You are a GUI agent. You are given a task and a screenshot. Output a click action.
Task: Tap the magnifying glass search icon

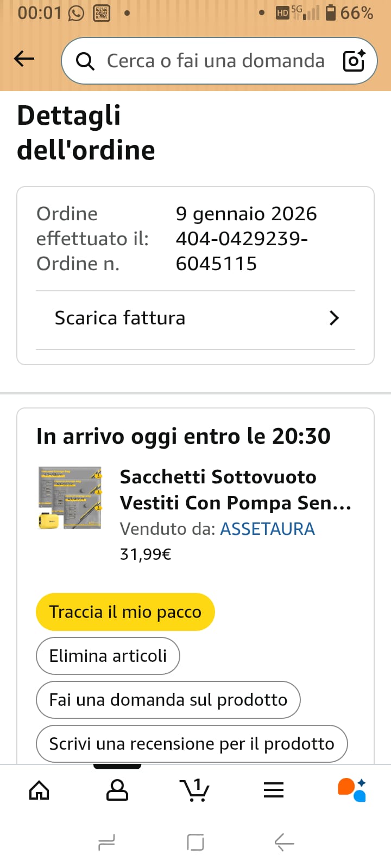click(85, 61)
